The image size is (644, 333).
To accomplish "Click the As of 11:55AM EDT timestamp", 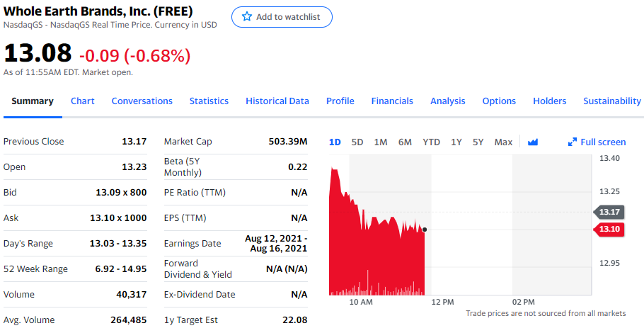I will pos(68,72).
